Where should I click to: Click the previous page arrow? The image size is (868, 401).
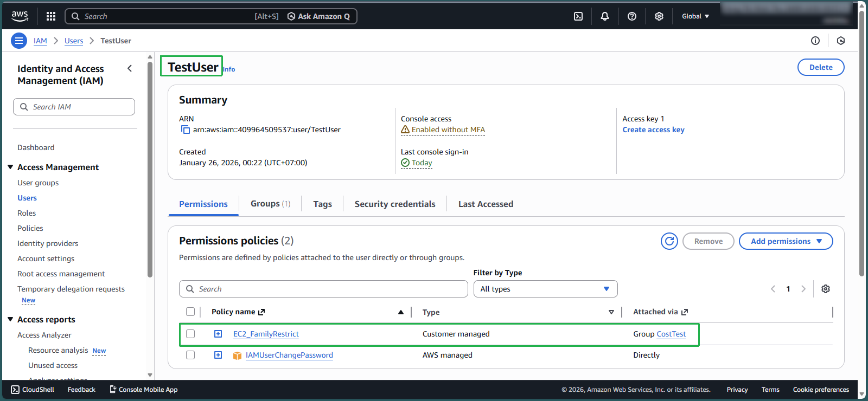[x=773, y=289]
